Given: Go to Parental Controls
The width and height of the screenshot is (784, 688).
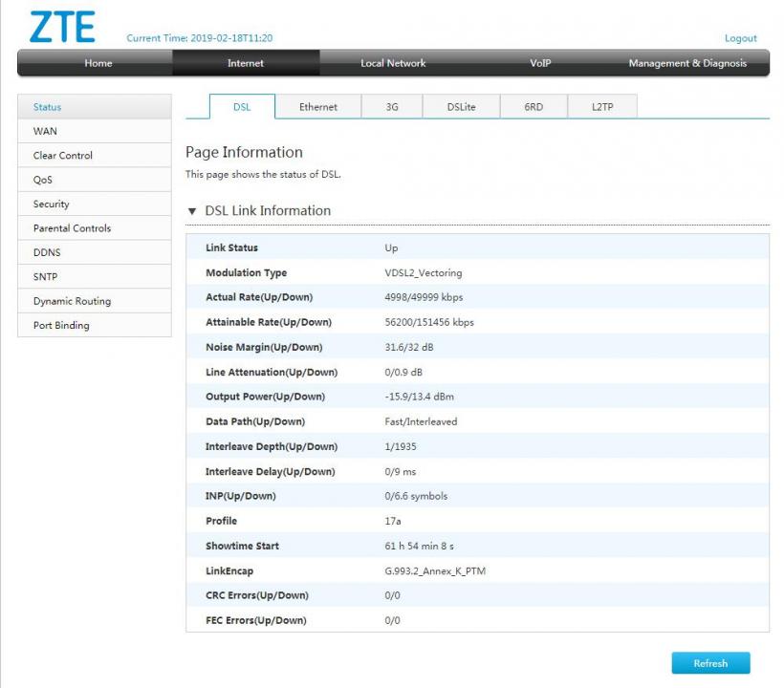Looking at the screenshot, I should 72,228.
